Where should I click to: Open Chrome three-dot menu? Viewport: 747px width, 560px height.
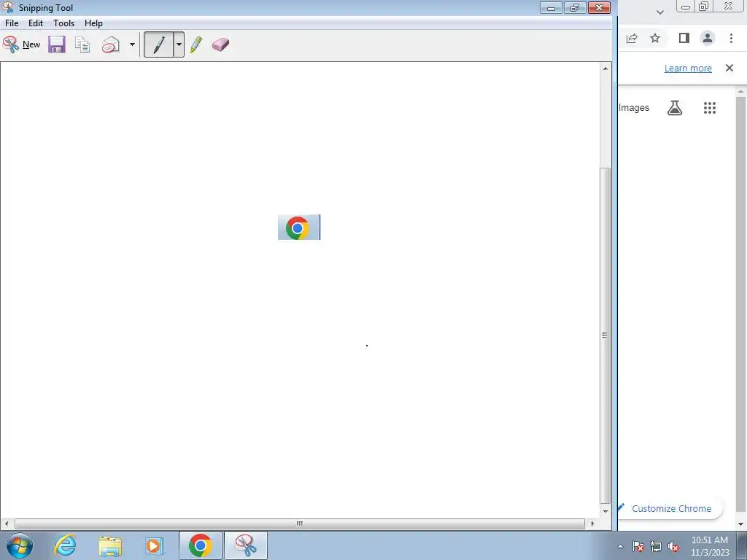tap(731, 38)
